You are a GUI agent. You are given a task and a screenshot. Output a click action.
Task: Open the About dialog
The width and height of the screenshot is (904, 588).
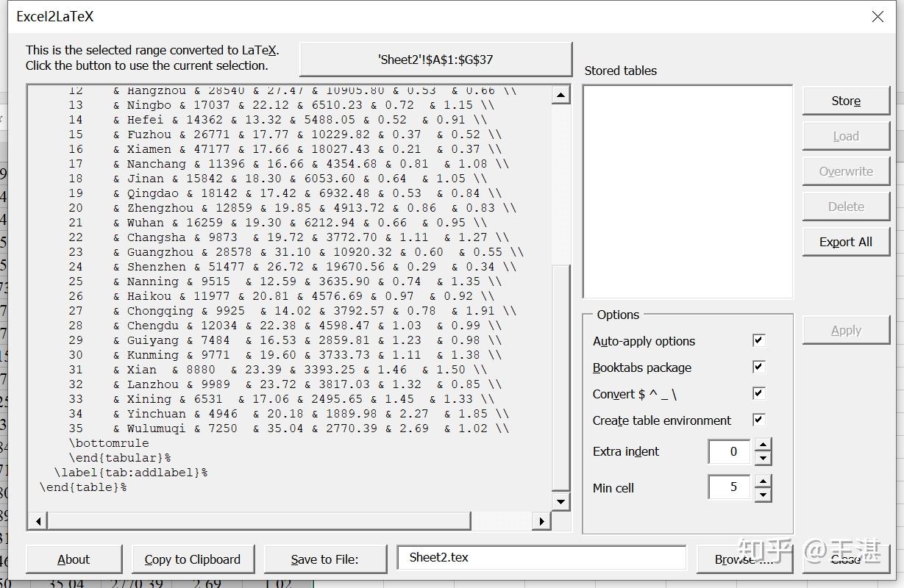pos(74,559)
